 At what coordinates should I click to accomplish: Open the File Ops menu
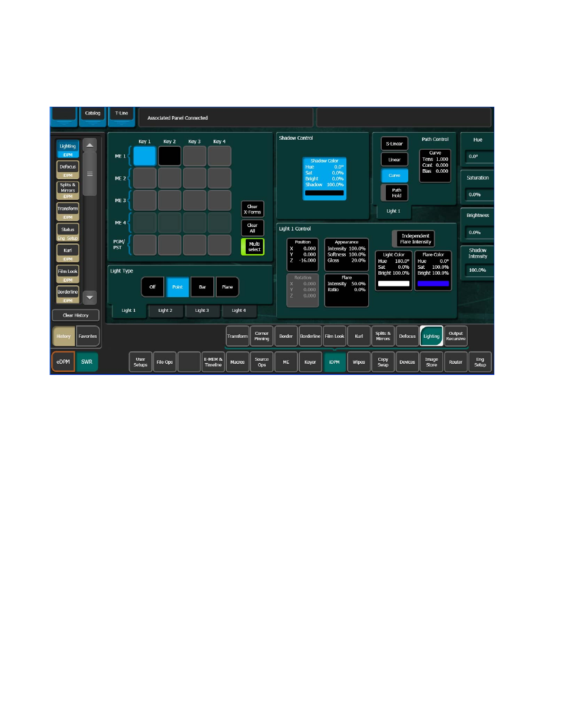pos(164,362)
